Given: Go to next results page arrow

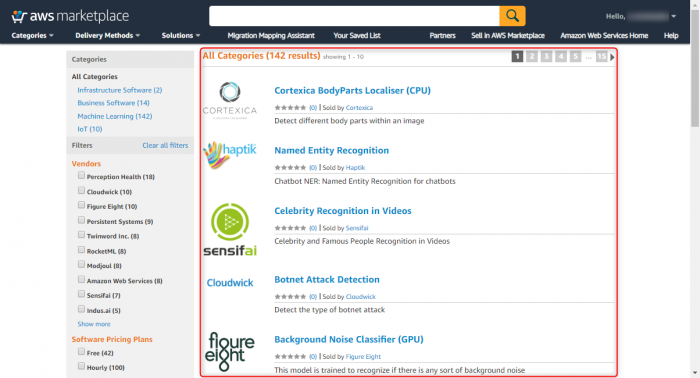Looking at the screenshot, I should pos(612,57).
